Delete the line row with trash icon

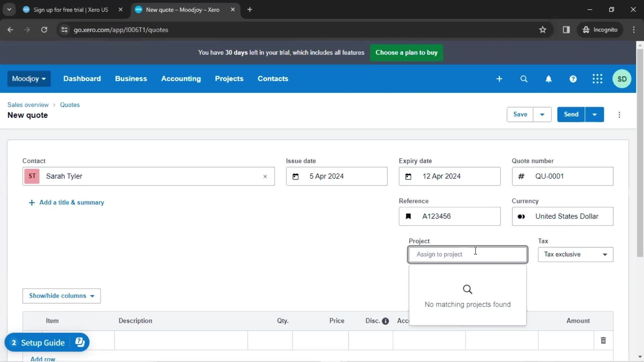603,341
